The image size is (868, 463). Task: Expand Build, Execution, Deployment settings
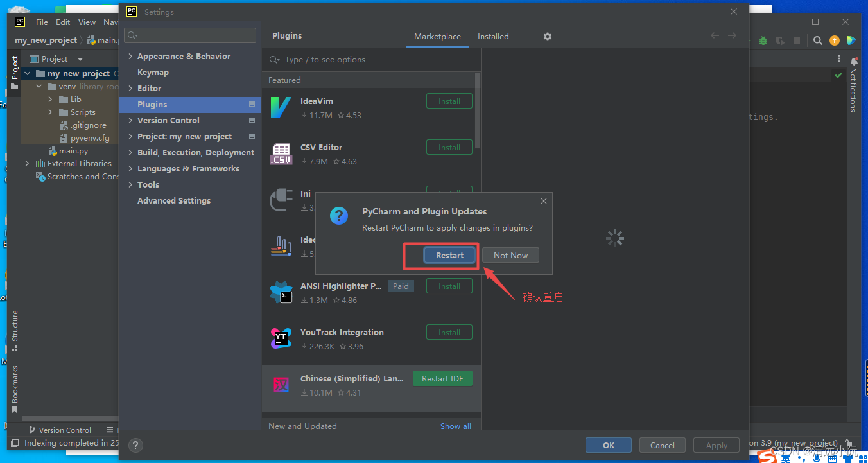[131, 153]
